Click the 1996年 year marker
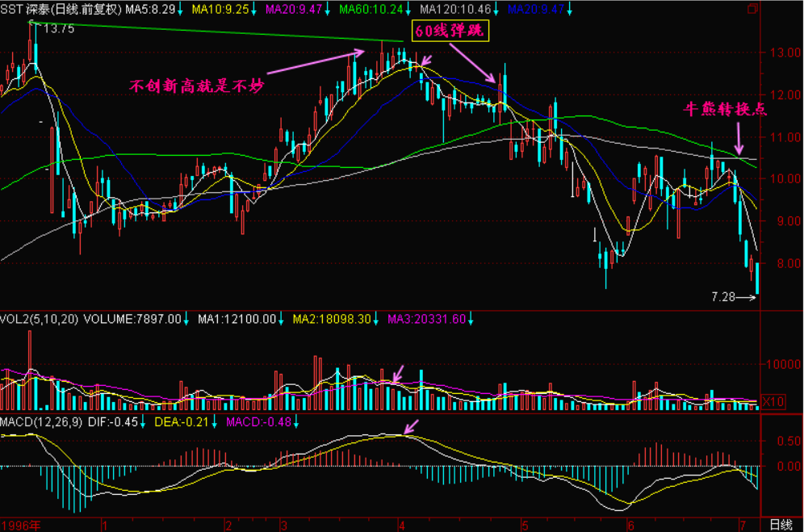The image size is (804, 532). (x=21, y=525)
